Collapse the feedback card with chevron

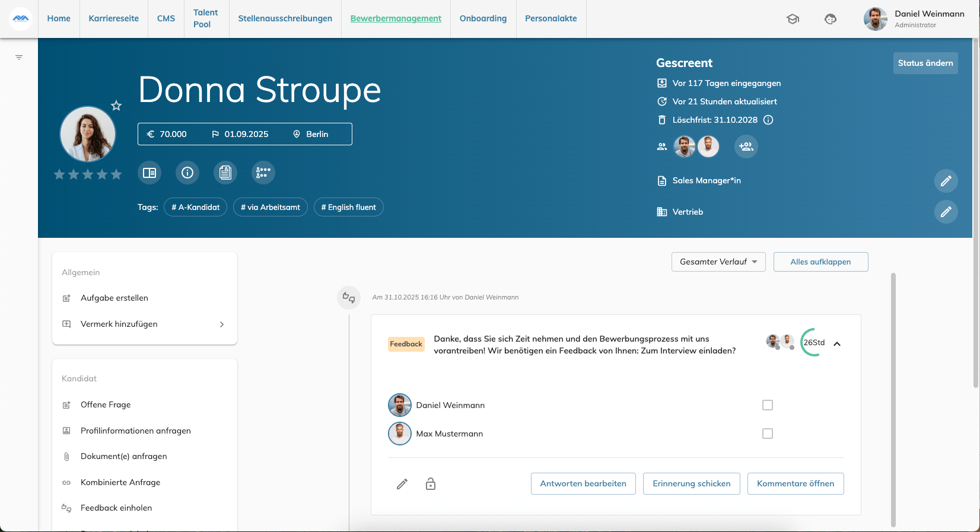coord(837,344)
